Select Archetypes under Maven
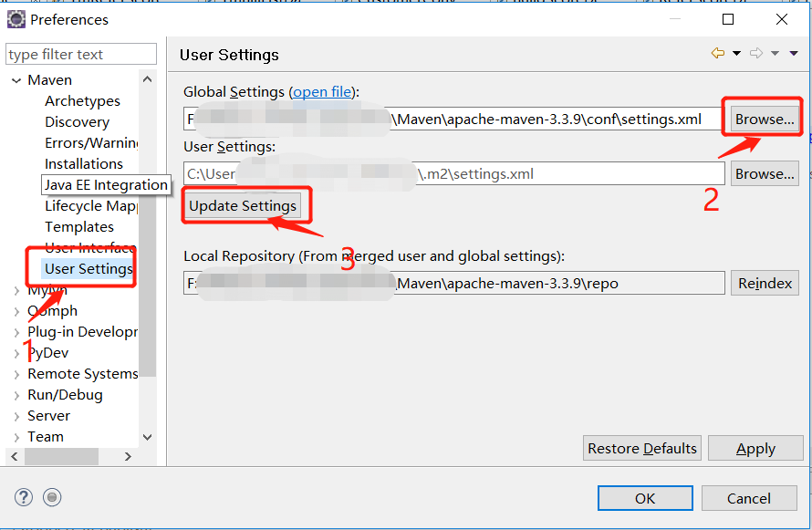This screenshot has width=812, height=530. (x=82, y=101)
